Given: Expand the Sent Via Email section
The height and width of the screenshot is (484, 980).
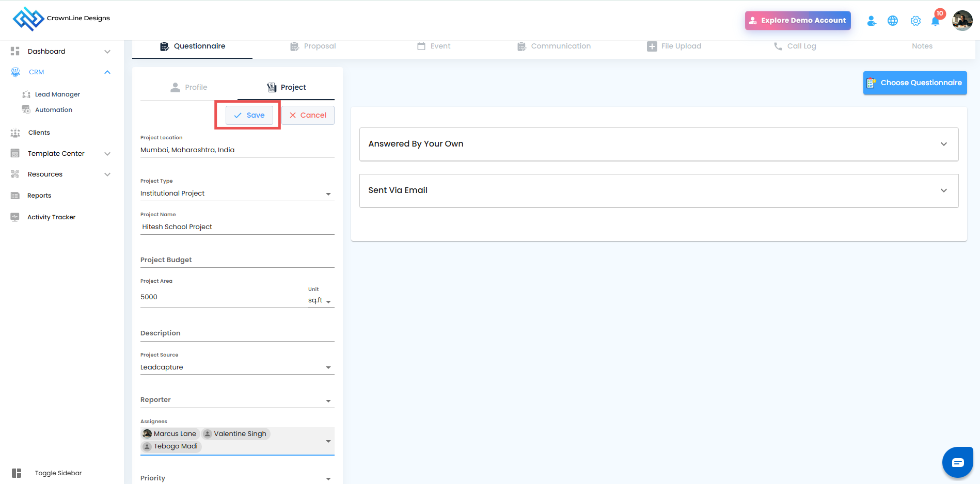Looking at the screenshot, I should coord(944,190).
